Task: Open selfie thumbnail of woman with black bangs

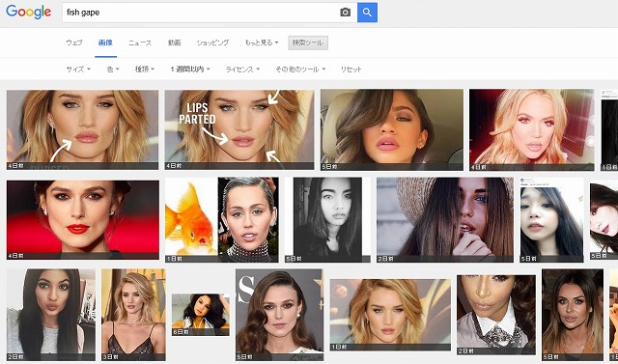Action: [551, 220]
